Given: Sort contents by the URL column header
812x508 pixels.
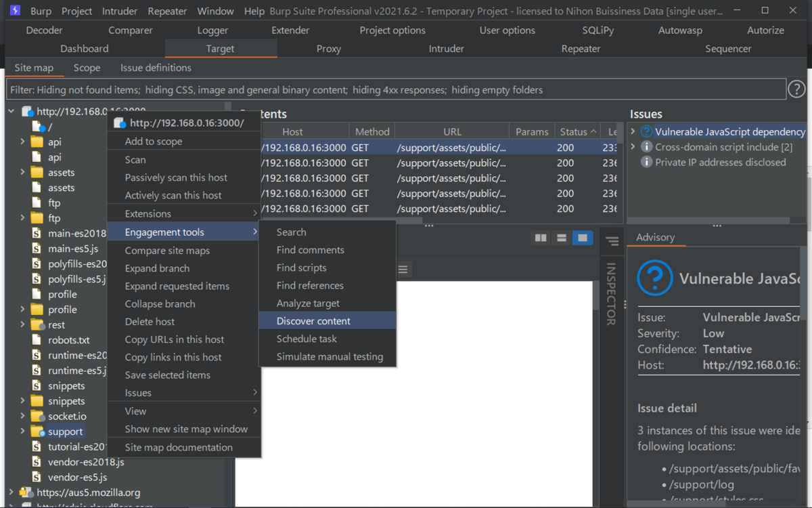Looking at the screenshot, I should (x=452, y=131).
